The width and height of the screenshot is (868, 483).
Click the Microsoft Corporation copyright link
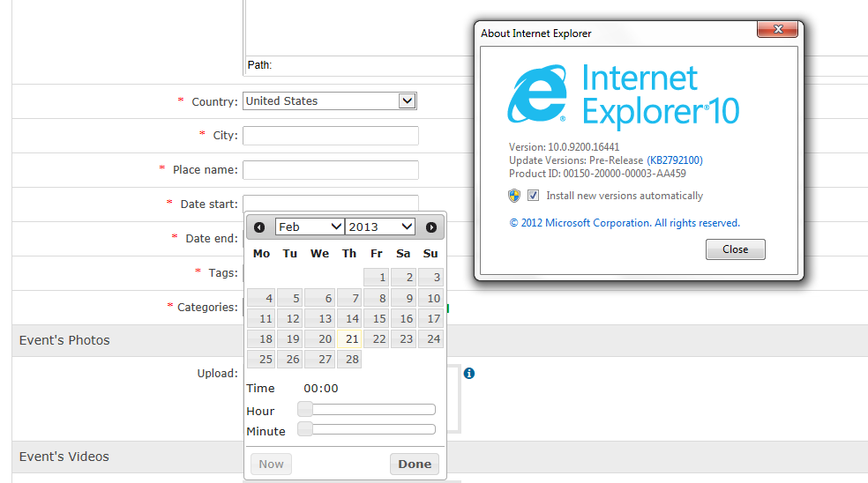pyautogui.click(x=624, y=223)
